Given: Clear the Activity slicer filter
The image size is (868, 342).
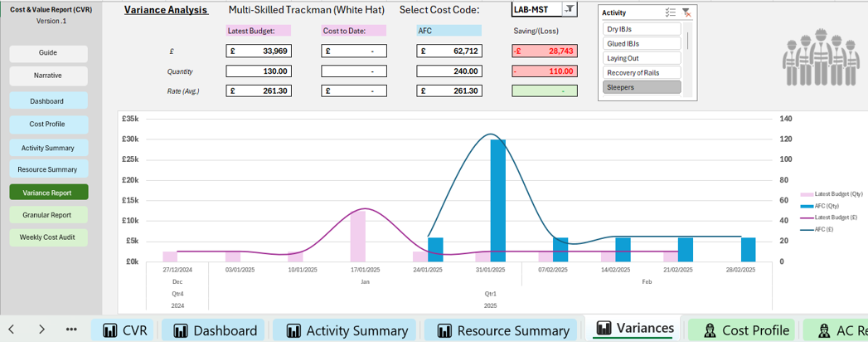Looking at the screenshot, I should pos(686,12).
